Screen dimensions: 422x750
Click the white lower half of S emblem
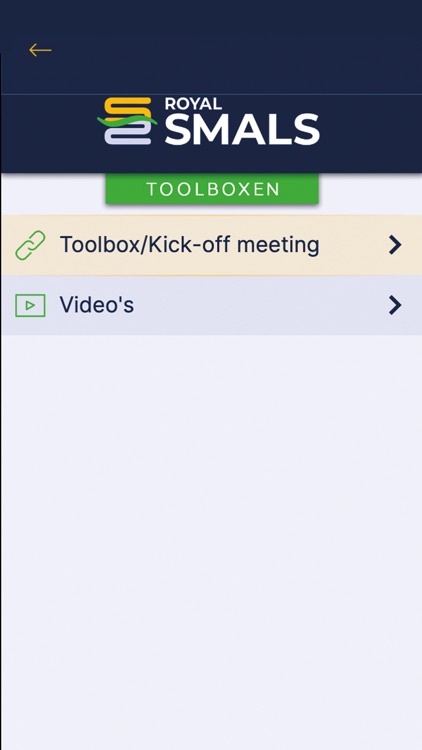click(x=128, y=135)
